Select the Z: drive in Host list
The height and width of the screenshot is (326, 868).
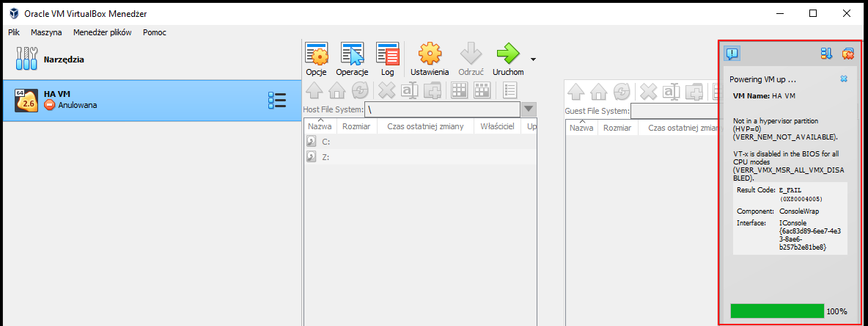coord(421,157)
